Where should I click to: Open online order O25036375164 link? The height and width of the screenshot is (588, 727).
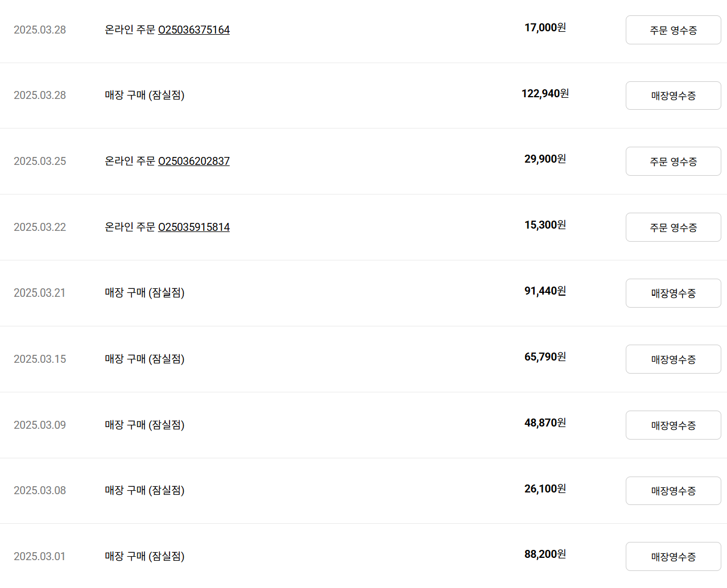pos(194,30)
